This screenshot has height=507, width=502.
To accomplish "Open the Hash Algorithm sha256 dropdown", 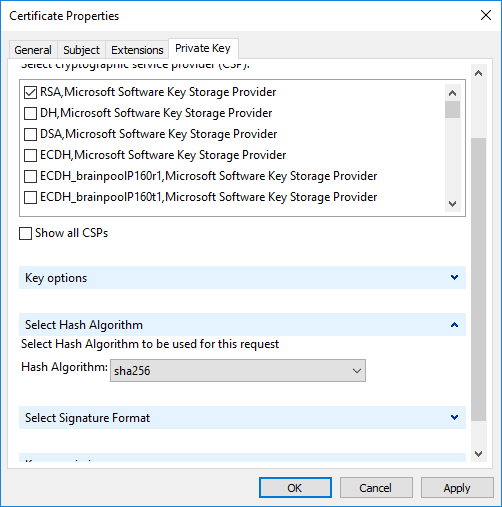I will click(238, 370).
